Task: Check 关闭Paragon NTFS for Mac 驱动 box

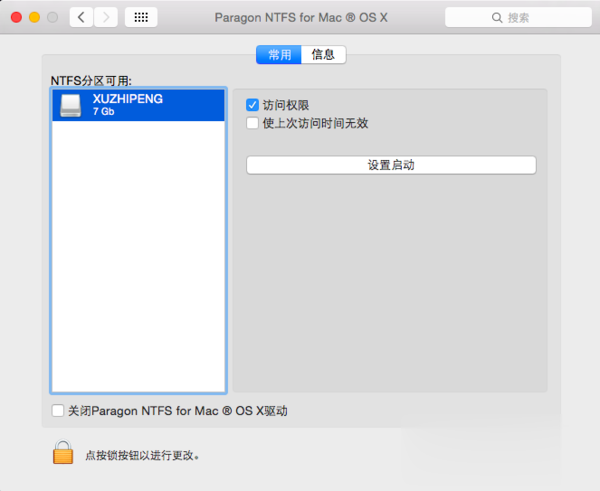Action: pos(58,411)
